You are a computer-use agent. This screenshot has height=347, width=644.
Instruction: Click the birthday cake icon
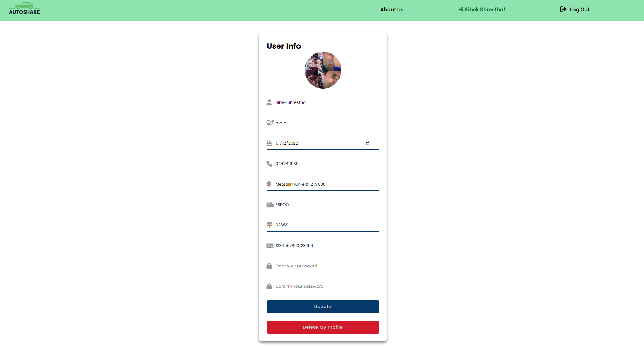tap(269, 143)
